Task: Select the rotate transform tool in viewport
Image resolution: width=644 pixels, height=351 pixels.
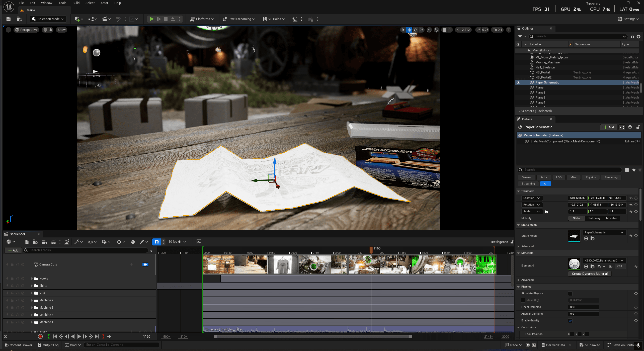Action: [x=416, y=30]
